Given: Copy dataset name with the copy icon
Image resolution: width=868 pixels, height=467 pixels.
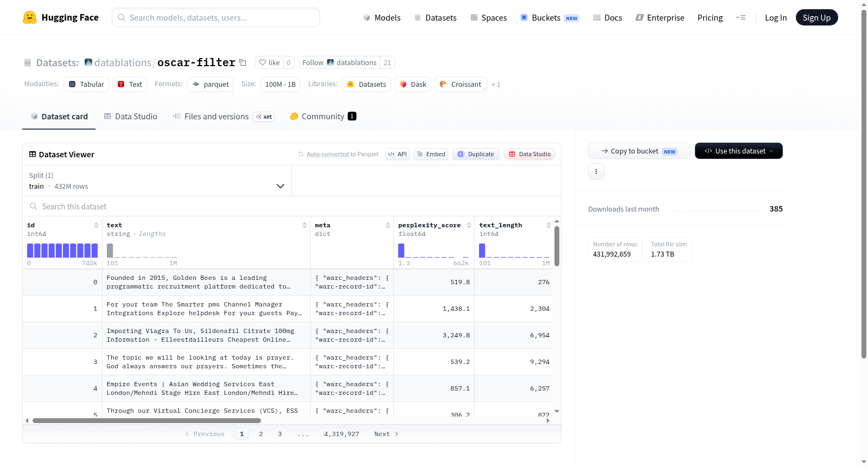Looking at the screenshot, I should click(242, 63).
